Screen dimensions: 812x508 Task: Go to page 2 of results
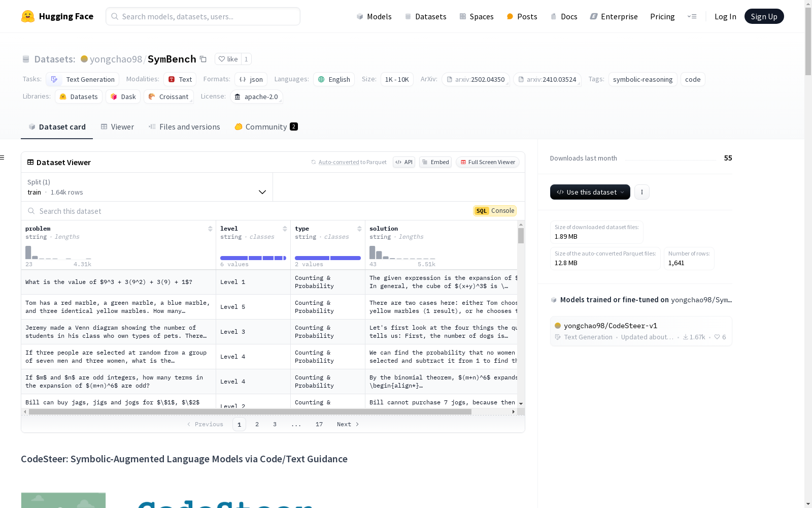tap(257, 424)
